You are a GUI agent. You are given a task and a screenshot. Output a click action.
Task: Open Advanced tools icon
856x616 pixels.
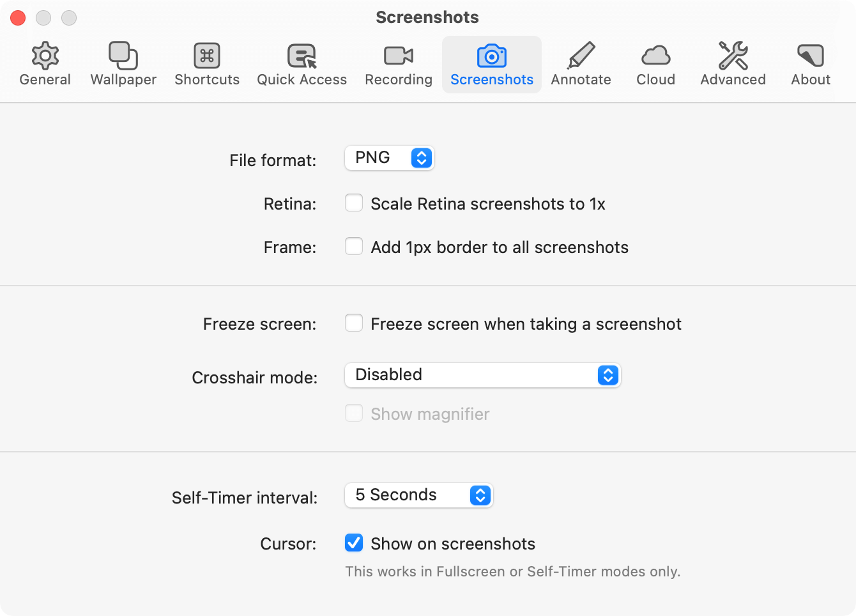tap(733, 56)
